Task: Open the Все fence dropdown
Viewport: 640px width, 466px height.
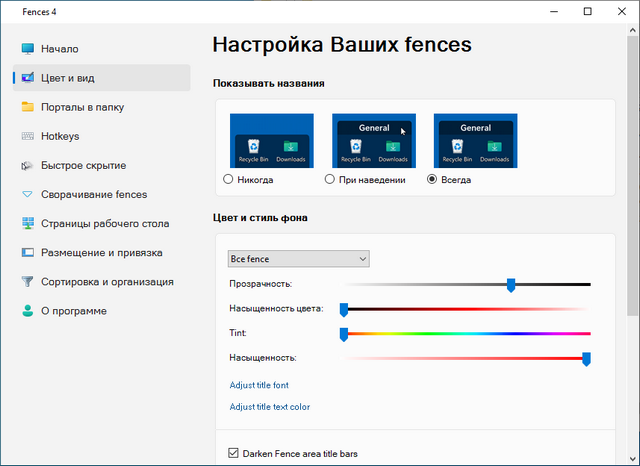Action: tap(299, 259)
